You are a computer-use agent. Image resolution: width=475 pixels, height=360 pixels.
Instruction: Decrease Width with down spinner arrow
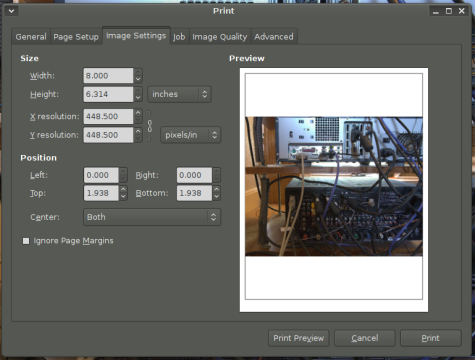[x=138, y=79]
